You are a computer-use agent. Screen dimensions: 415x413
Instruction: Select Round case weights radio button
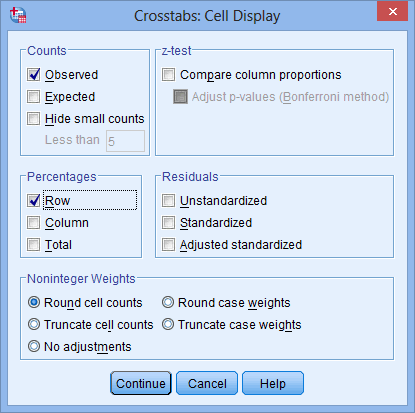click(x=168, y=302)
